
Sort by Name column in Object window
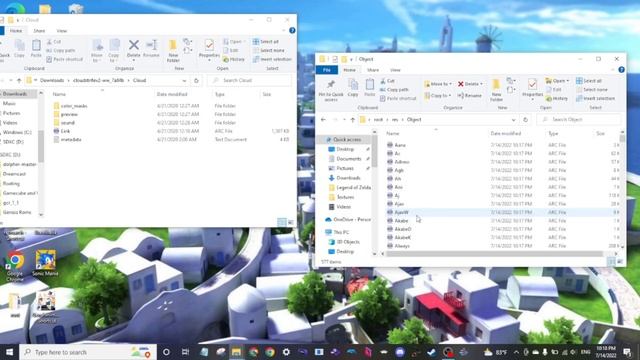click(x=393, y=133)
